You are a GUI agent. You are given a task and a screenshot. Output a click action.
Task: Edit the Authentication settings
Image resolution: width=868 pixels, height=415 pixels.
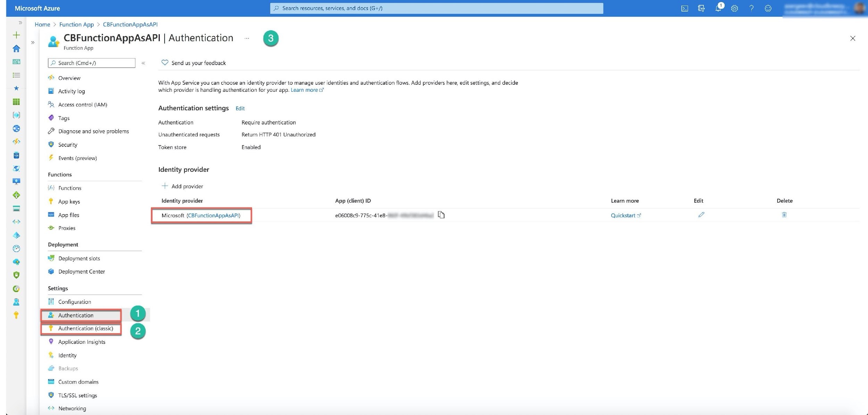(240, 108)
